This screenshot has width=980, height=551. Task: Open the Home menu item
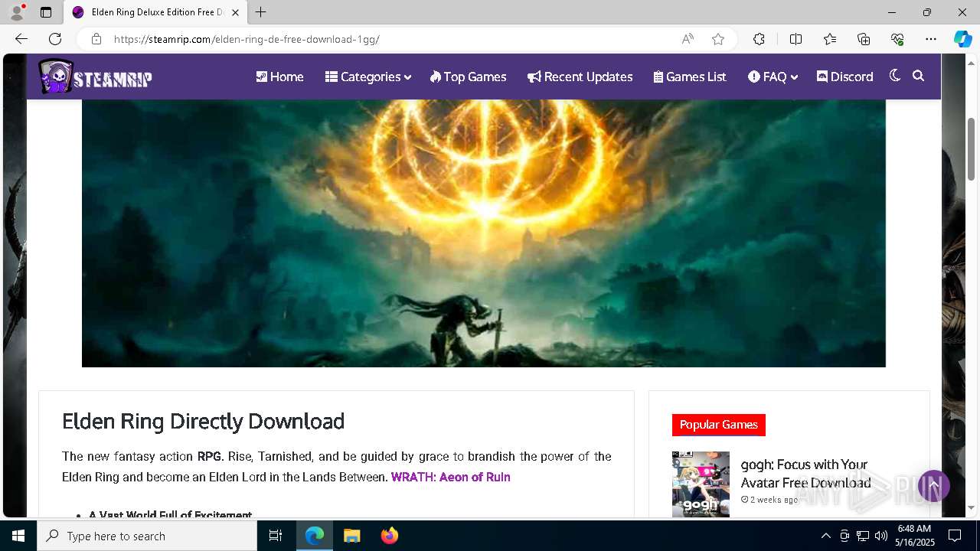pos(279,77)
